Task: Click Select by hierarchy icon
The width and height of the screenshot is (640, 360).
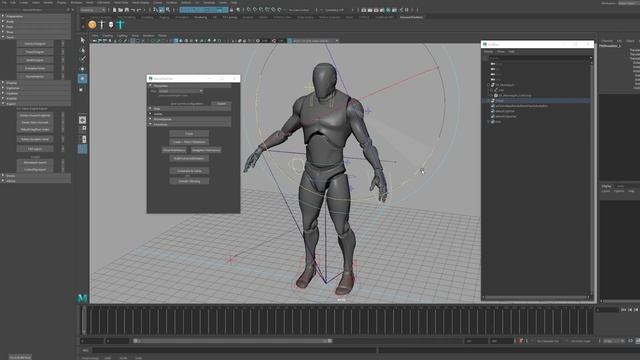Action: coord(156,10)
